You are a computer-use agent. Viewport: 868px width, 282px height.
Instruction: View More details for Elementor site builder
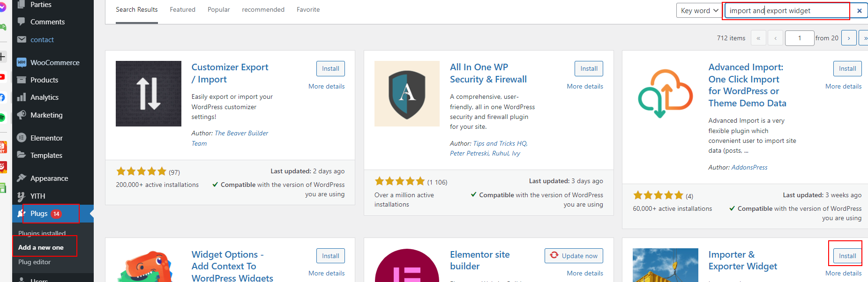click(585, 273)
